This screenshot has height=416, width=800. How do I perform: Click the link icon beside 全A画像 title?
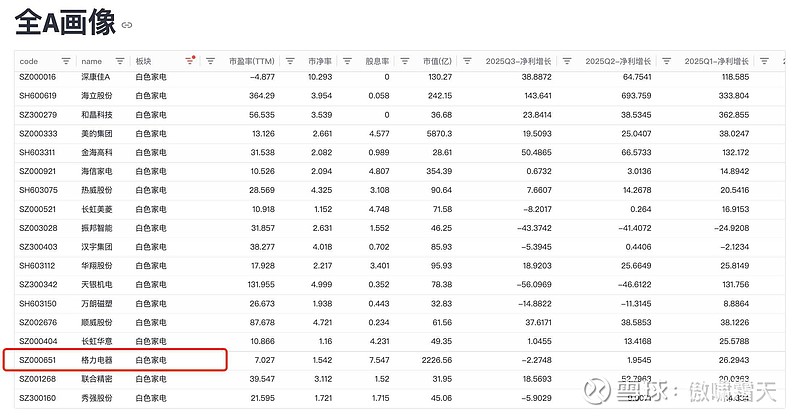126,24
